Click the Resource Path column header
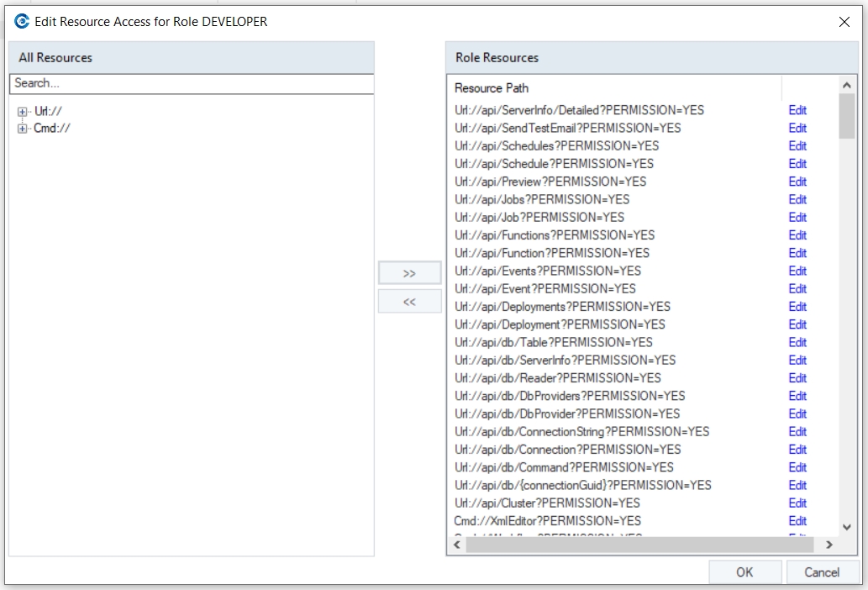Image resolution: width=868 pixels, height=590 pixels. pyautogui.click(x=614, y=88)
